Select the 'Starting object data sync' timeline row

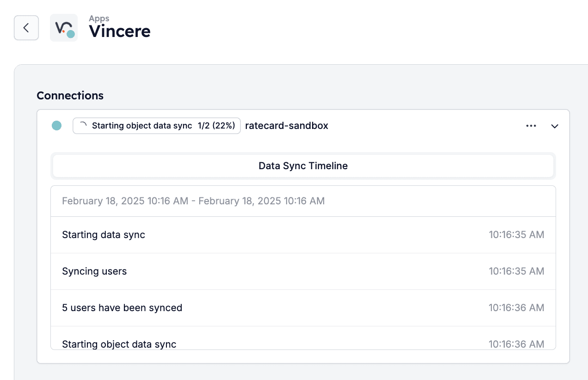click(303, 338)
